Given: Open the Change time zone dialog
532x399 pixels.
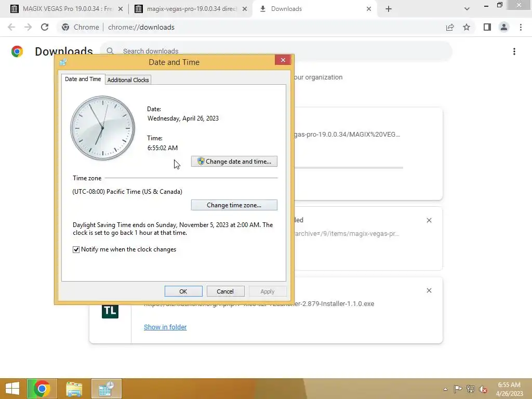Looking at the screenshot, I should [x=234, y=205].
